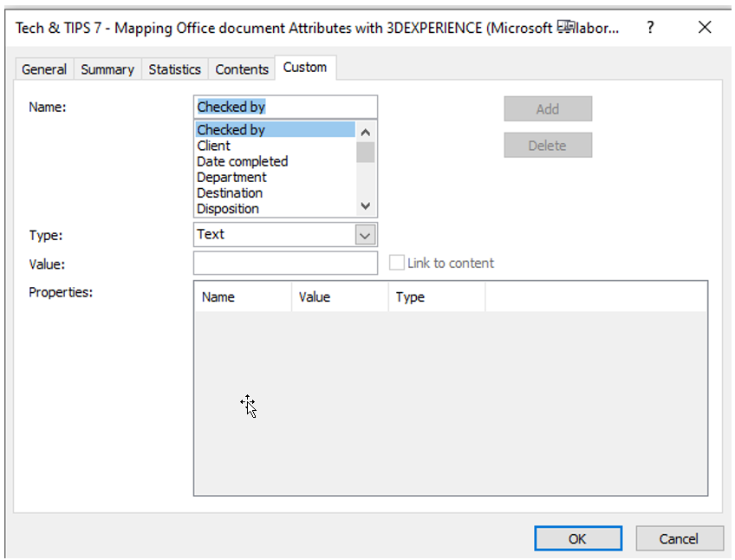Click the Value column header in Properties
The width and height of the screenshot is (735, 560).
pos(340,296)
